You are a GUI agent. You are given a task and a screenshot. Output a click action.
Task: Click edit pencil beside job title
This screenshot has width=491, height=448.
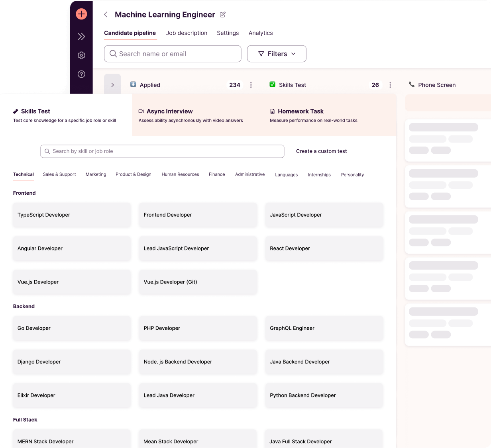pos(223,15)
